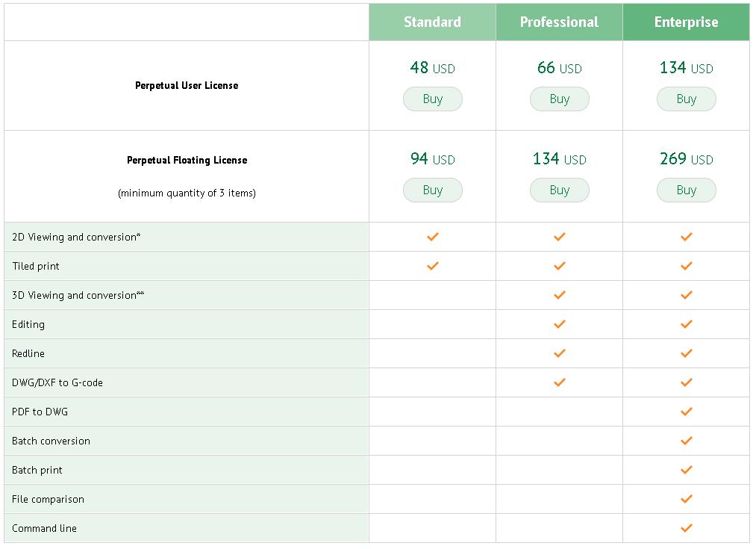This screenshot has height=549, width=756.
Task: Click Enterprise checkmark in Redline row
Action: (x=687, y=353)
